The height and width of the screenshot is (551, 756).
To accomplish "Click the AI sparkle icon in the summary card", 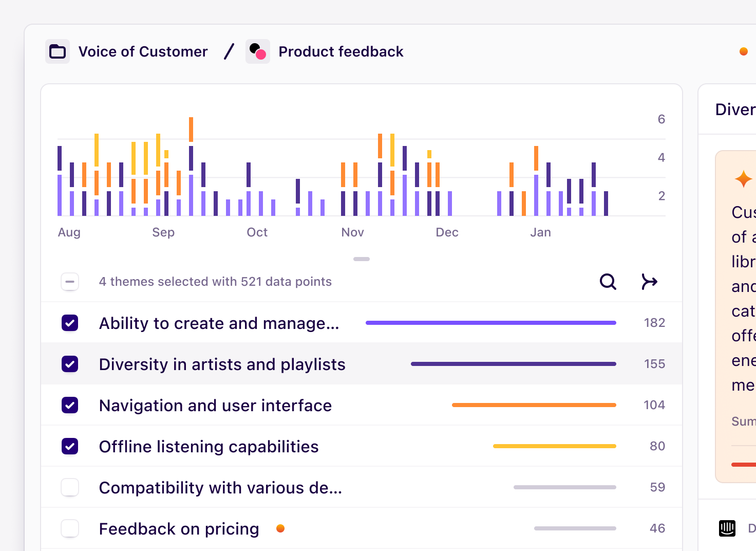I will [x=743, y=179].
